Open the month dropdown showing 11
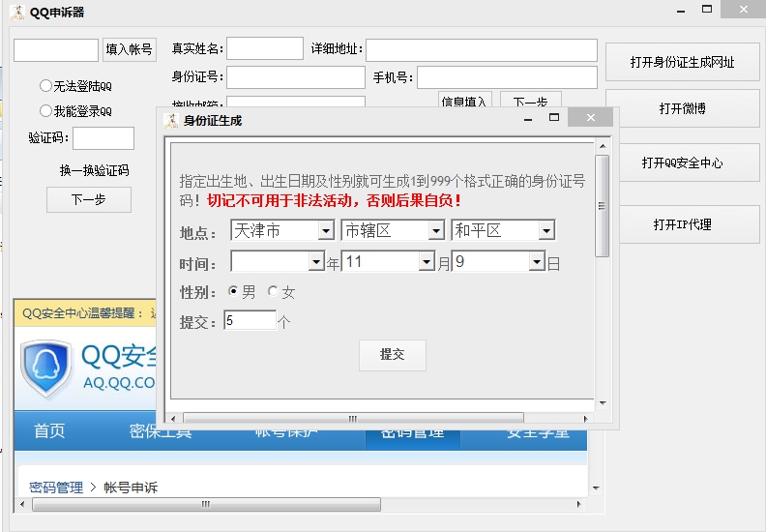 (426, 262)
